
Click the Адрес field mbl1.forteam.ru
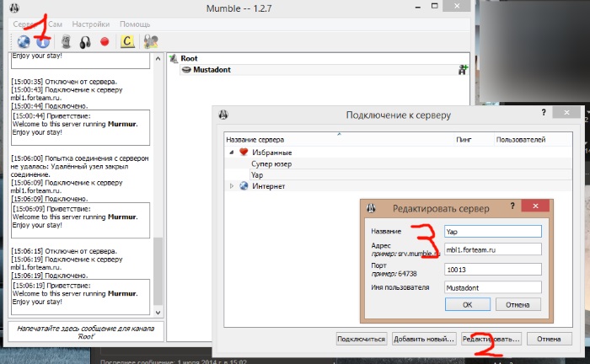[493, 249]
